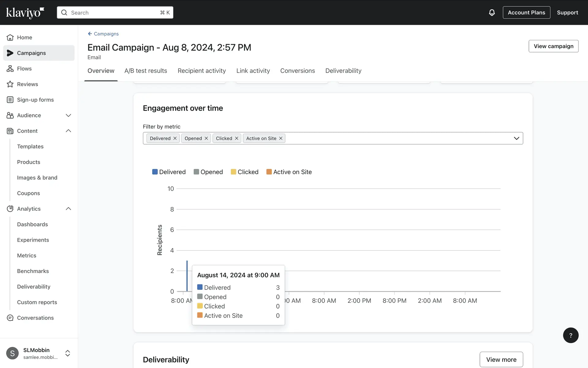Image resolution: width=588 pixels, height=368 pixels.
Task: Click the Search input field
Action: [115, 13]
